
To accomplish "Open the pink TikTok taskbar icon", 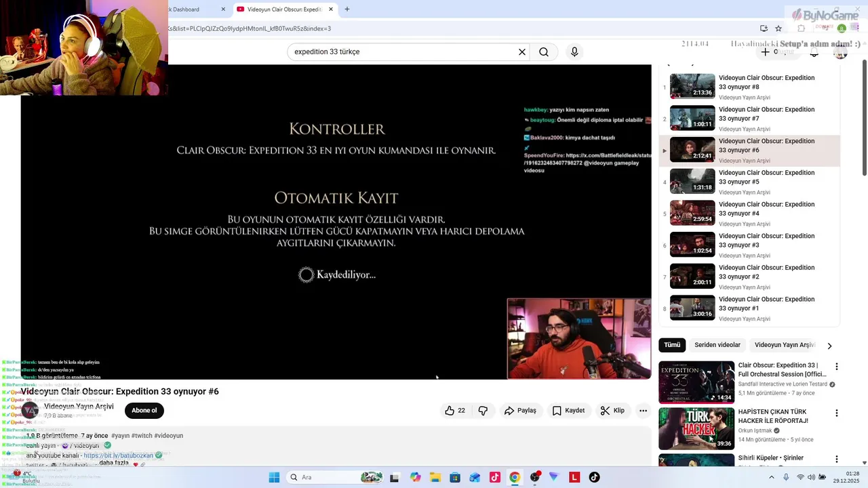I will click(495, 477).
